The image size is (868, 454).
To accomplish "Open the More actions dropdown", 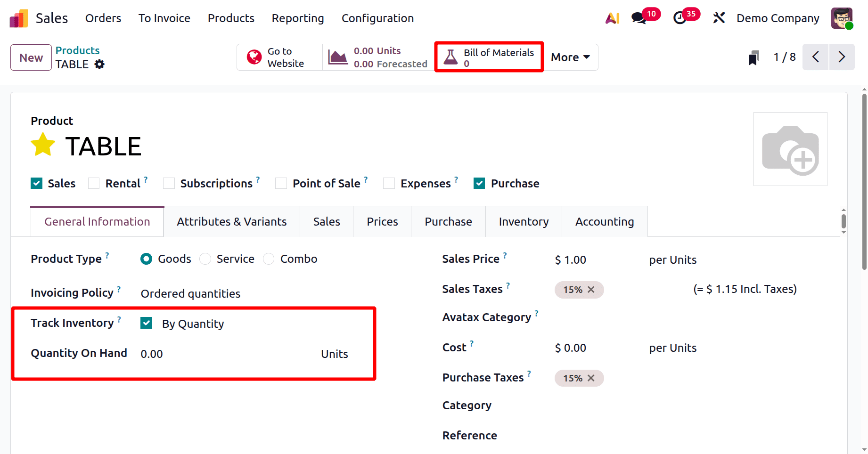I will click(x=570, y=57).
